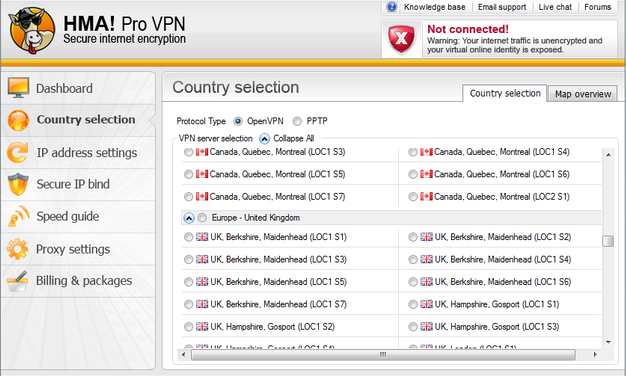The height and width of the screenshot is (376, 626).
Task: Open Secure IP bind in sidebar
Action: point(78,184)
